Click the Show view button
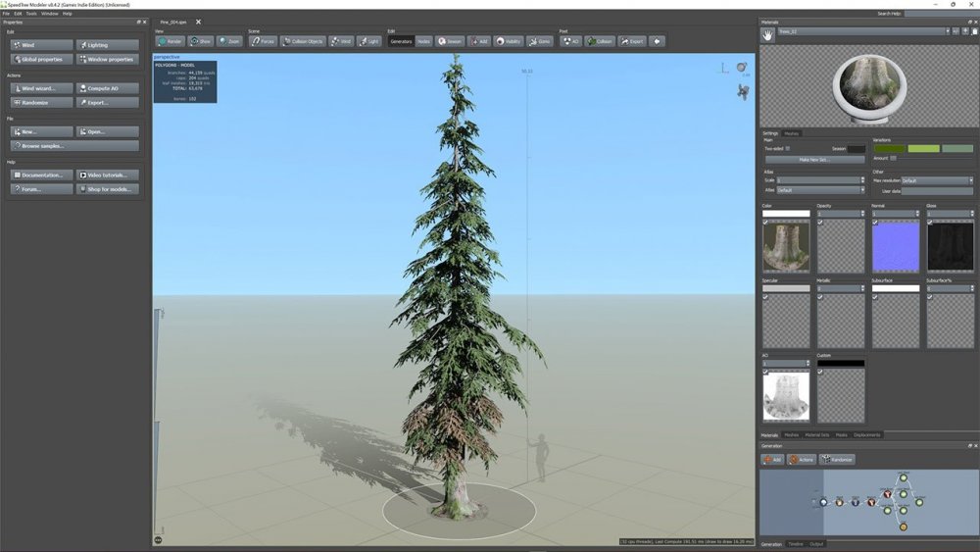 [200, 41]
